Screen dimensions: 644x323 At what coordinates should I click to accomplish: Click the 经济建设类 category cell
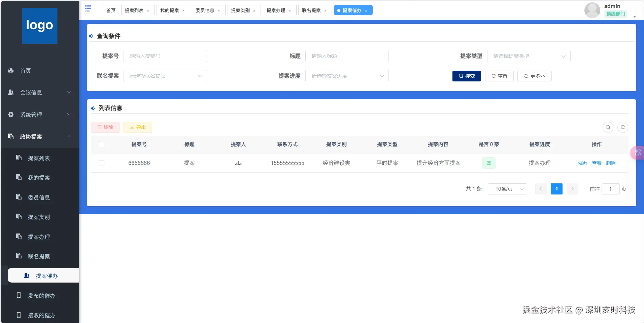336,163
